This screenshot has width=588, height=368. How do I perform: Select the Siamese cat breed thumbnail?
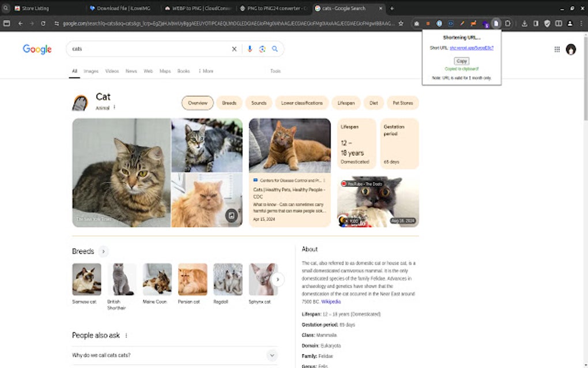click(x=86, y=279)
